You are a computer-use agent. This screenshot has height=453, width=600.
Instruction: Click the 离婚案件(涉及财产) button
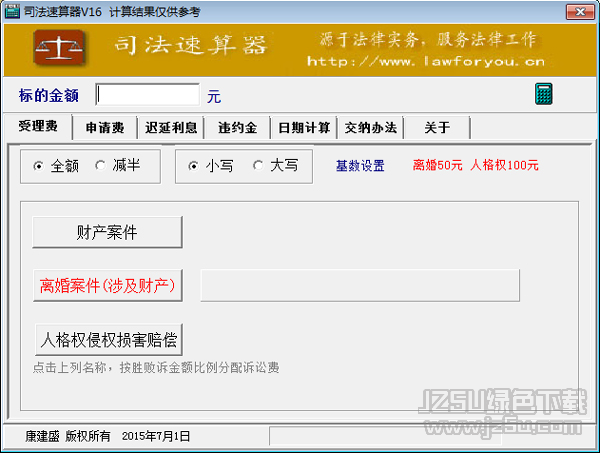point(108,285)
